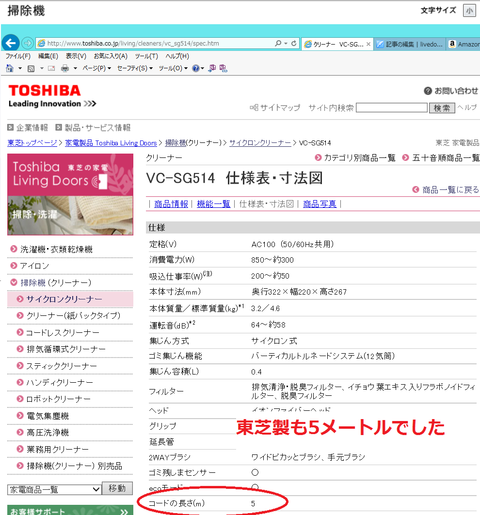Refresh the page with the reload icon
The width and height of the screenshot is (480, 515).
[294, 43]
